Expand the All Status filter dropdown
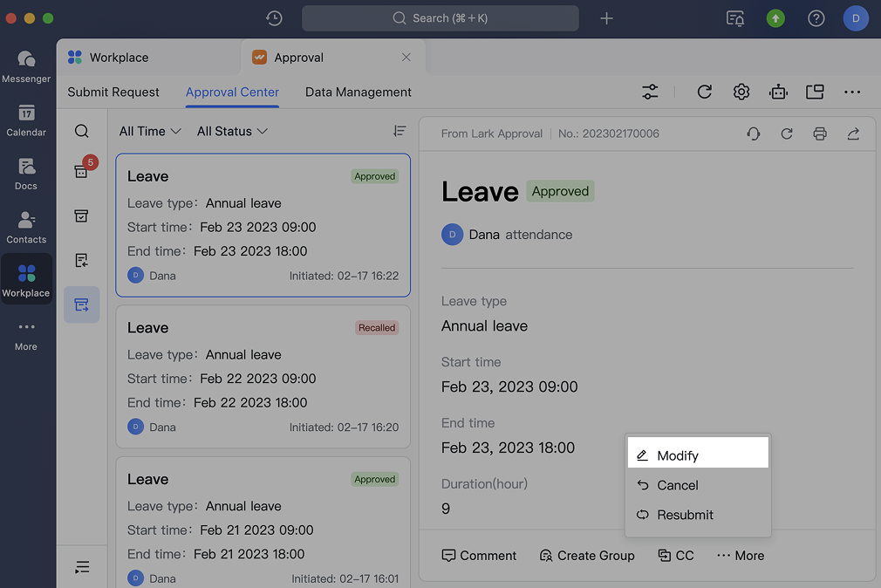Viewport: 881px width, 588px height. (x=232, y=131)
